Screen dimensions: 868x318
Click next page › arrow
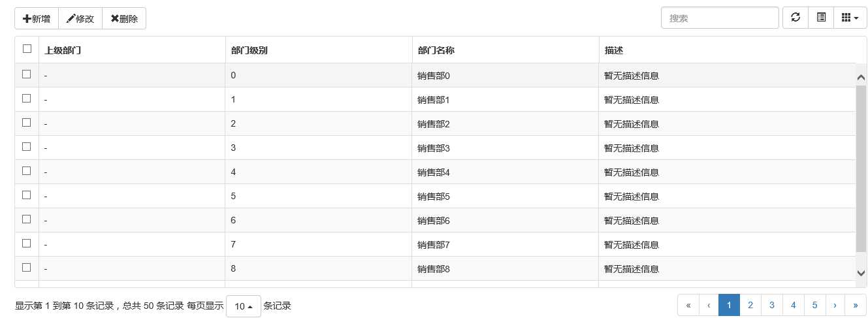click(835, 305)
